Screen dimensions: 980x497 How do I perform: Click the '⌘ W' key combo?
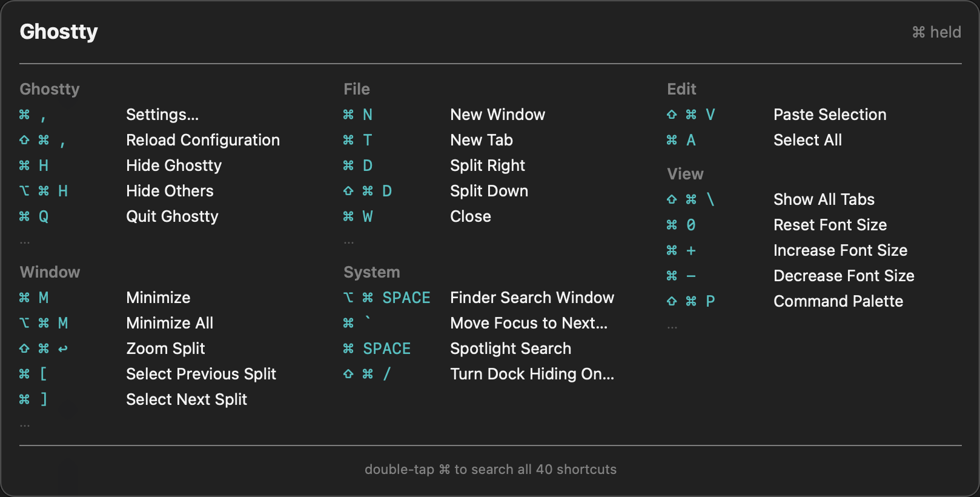pyautogui.click(x=358, y=216)
